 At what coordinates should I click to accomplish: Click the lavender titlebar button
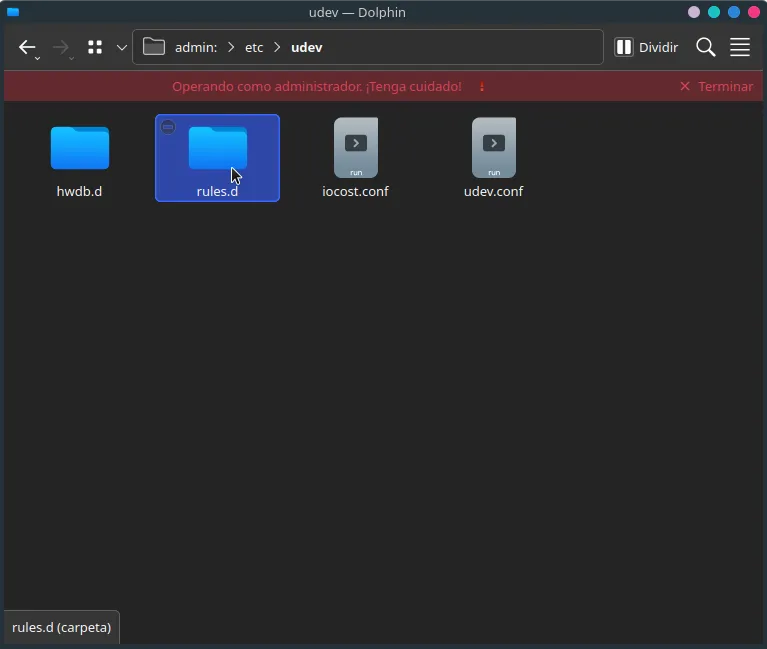[x=694, y=12]
